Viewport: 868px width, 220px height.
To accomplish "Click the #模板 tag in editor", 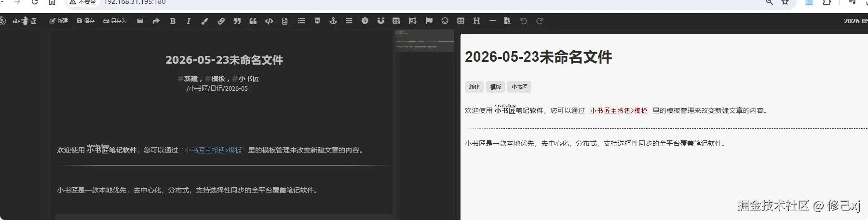I will click(x=216, y=79).
